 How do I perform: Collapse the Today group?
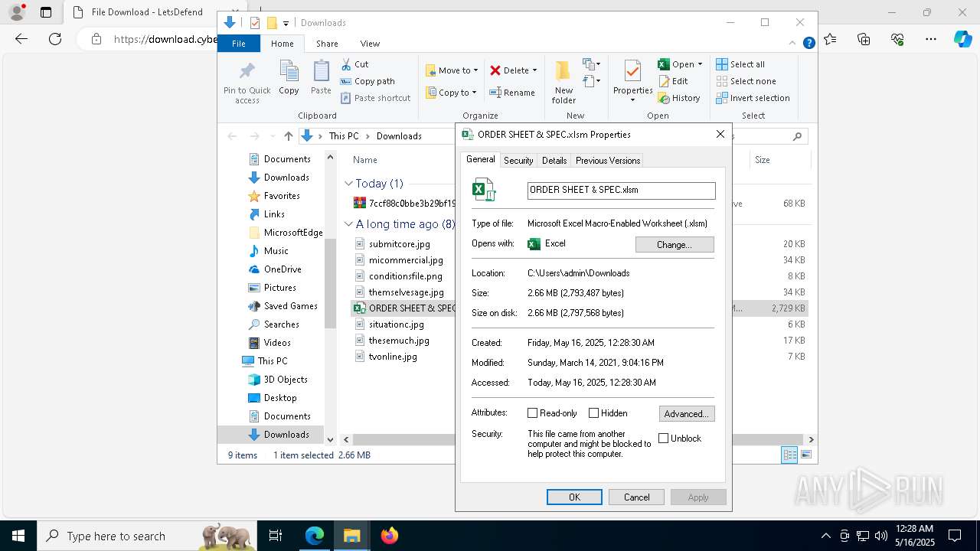tap(348, 184)
